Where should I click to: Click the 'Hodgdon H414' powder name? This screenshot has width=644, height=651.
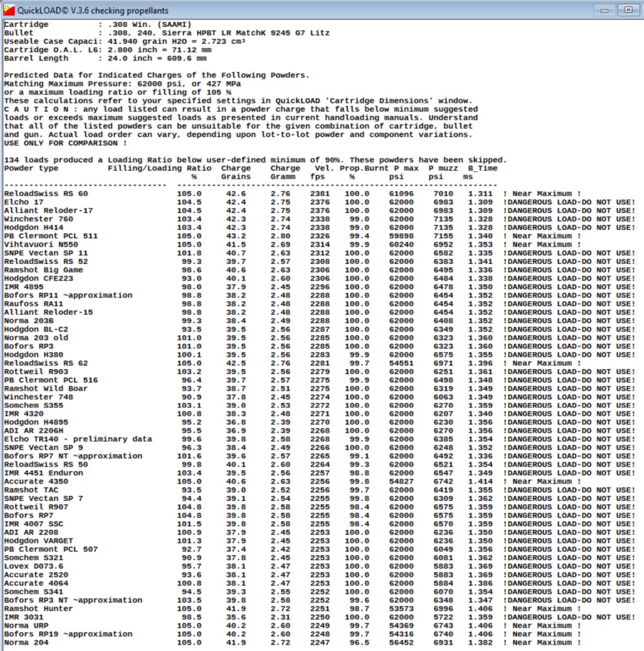point(33,227)
